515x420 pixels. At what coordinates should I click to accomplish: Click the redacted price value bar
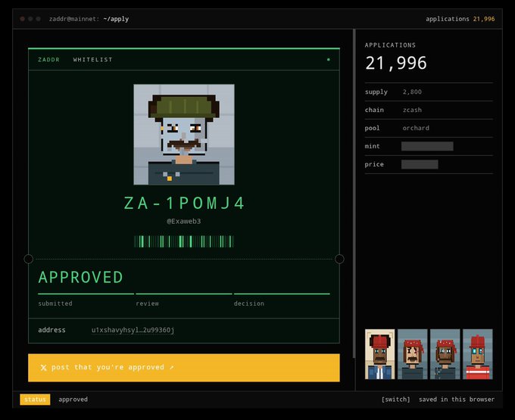click(420, 164)
